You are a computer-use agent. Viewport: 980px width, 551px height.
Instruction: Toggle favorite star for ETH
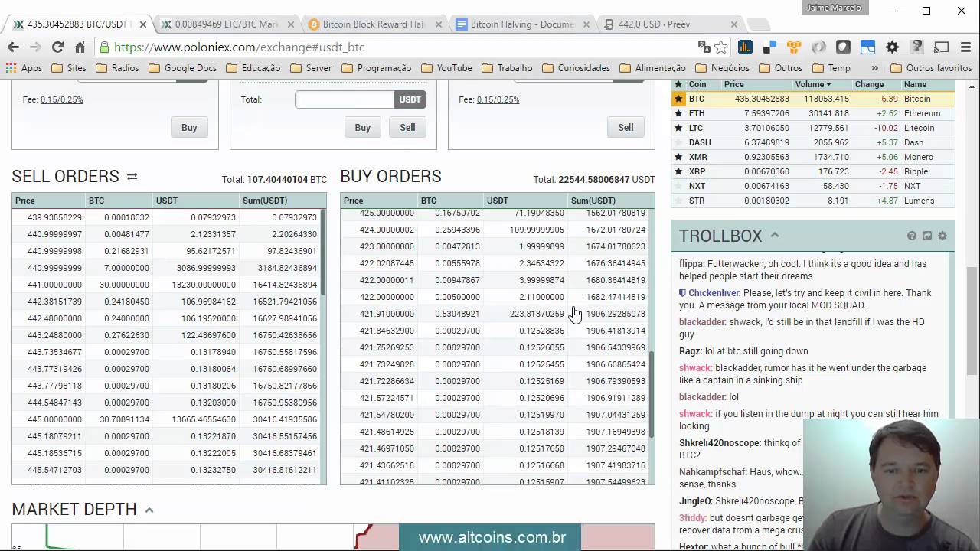coord(678,113)
